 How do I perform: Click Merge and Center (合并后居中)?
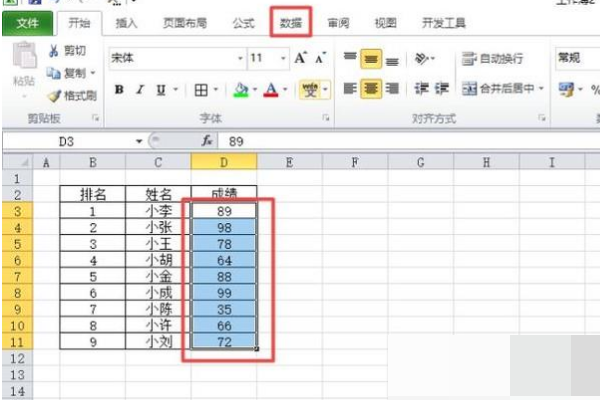point(498,89)
